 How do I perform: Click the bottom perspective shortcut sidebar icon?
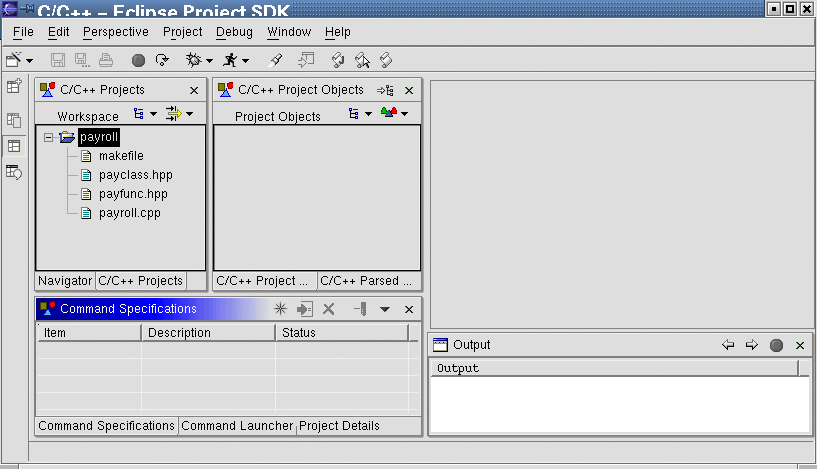(x=14, y=172)
